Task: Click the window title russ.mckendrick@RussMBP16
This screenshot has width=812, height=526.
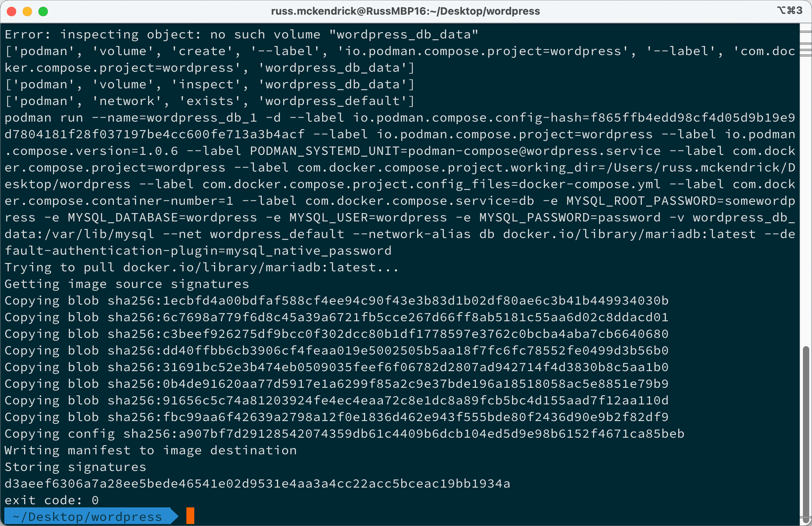Action: (x=406, y=11)
